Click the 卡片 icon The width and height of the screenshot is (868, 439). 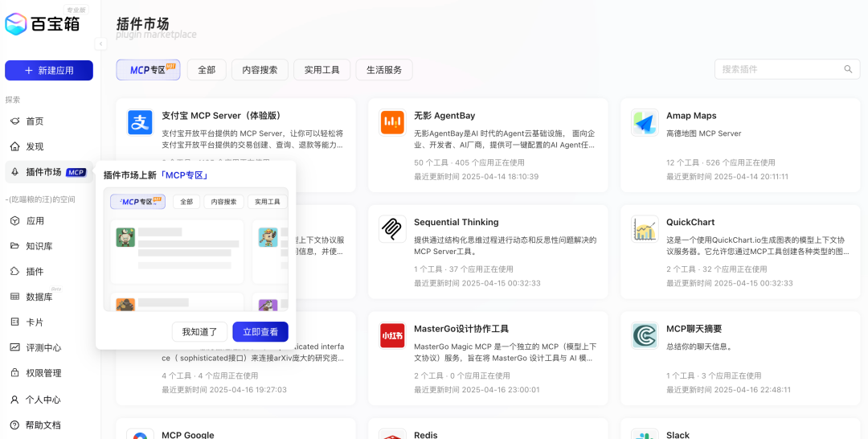point(15,322)
